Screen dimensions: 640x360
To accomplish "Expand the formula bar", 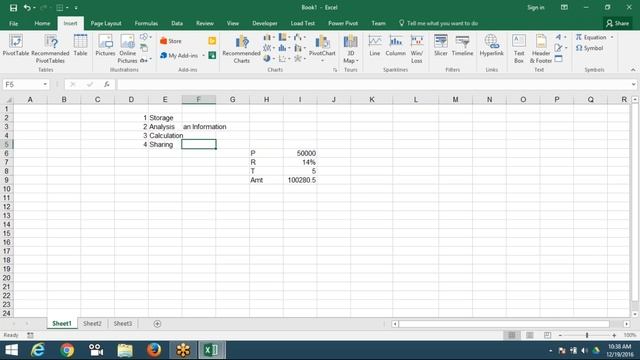I will 633,84.
